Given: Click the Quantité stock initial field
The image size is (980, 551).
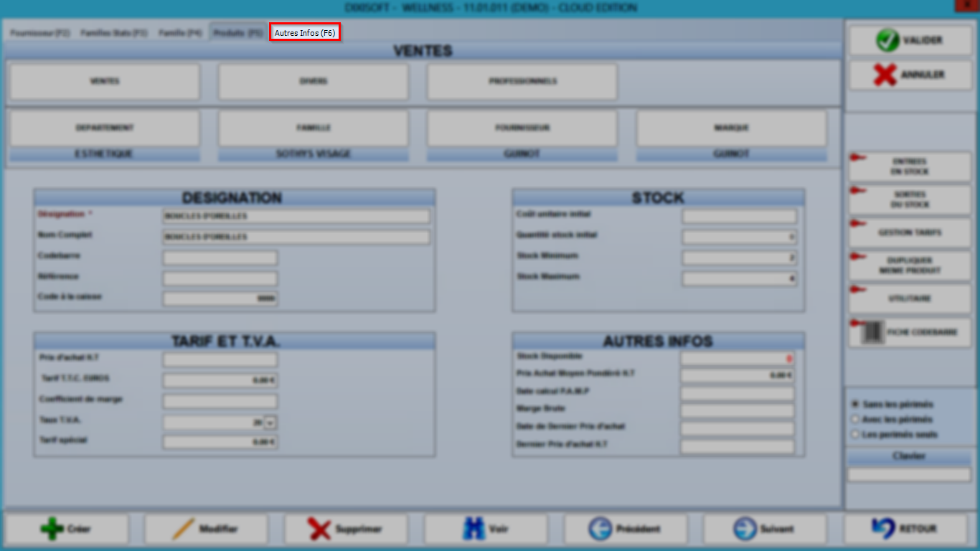Looking at the screenshot, I should pyautogui.click(x=740, y=237).
